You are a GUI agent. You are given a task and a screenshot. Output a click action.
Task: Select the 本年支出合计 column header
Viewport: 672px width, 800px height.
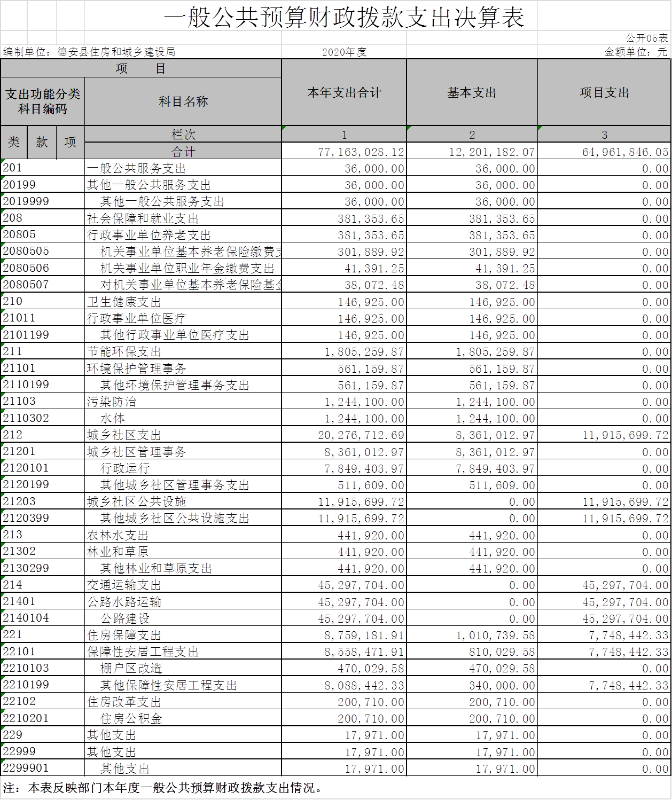343,92
